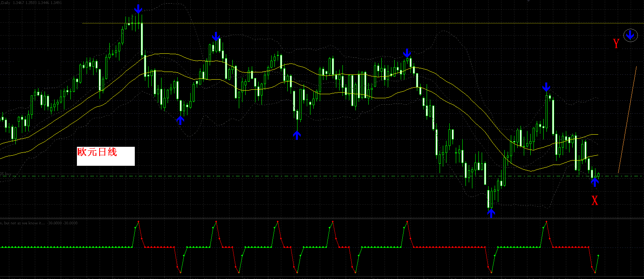Select the orange trend line at right

click(x=627, y=120)
